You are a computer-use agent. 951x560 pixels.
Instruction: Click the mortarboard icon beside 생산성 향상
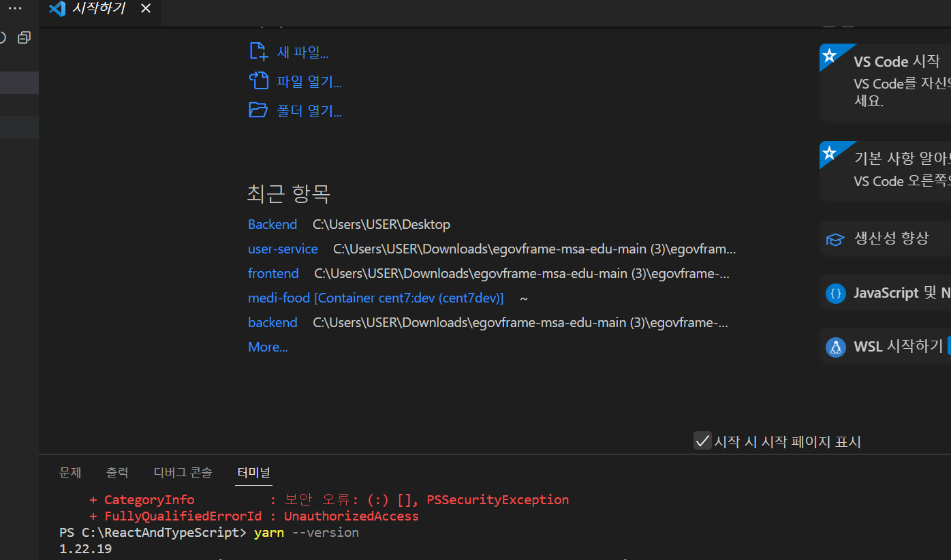pos(835,239)
